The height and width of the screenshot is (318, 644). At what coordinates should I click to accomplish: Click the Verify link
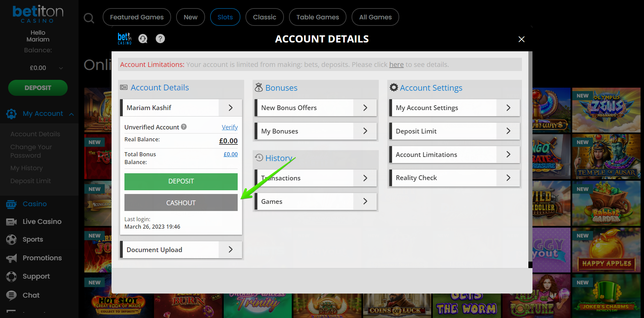point(230,127)
